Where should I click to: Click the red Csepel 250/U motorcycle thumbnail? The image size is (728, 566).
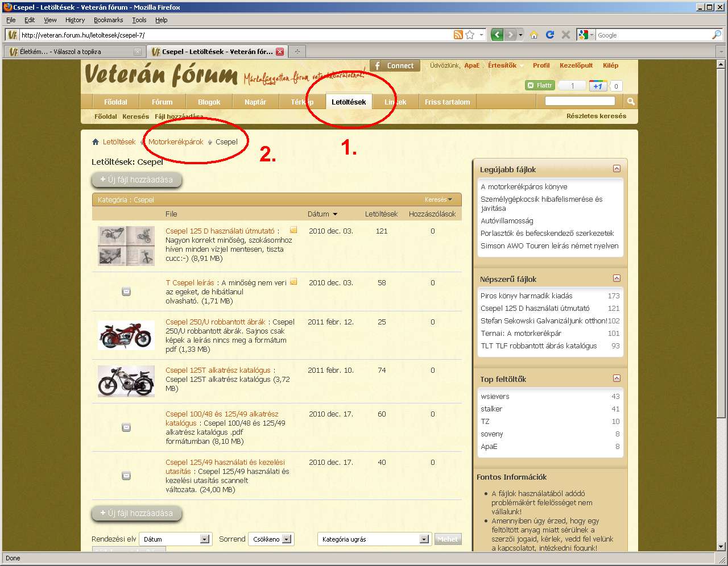click(x=126, y=335)
